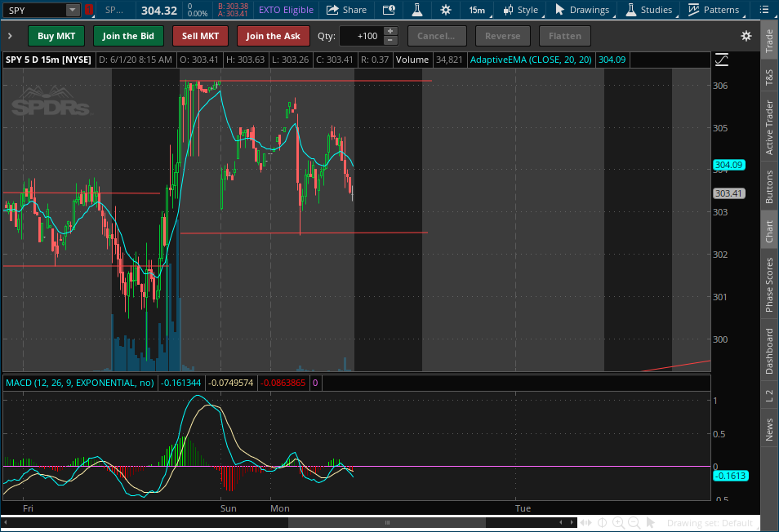The image size is (779, 532).
Task: Click the small left scroll step arrow
Action: 561,522
